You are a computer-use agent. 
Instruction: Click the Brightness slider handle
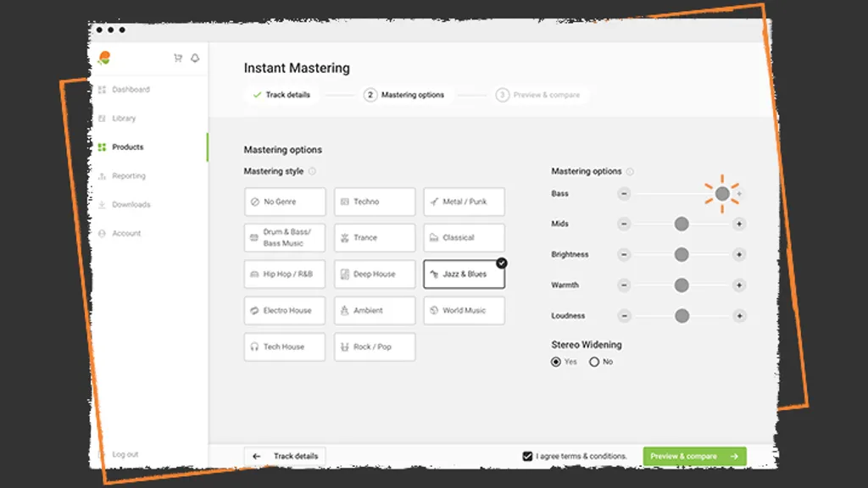click(682, 255)
